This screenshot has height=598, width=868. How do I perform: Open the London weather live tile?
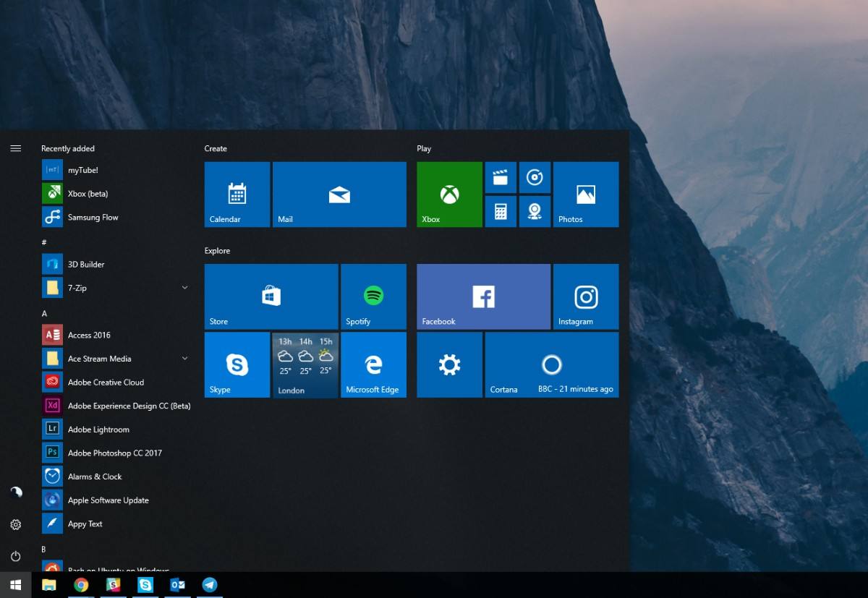pyautogui.click(x=305, y=364)
